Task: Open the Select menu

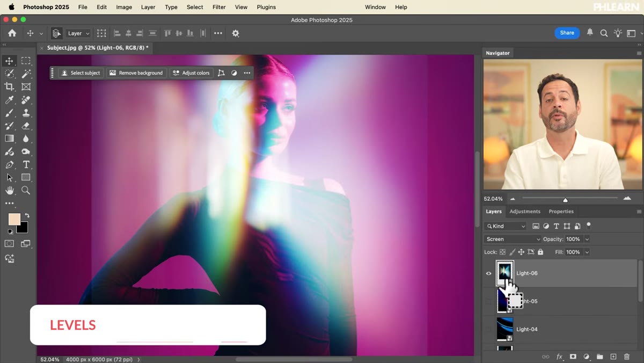Action: click(x=195, y=7)
